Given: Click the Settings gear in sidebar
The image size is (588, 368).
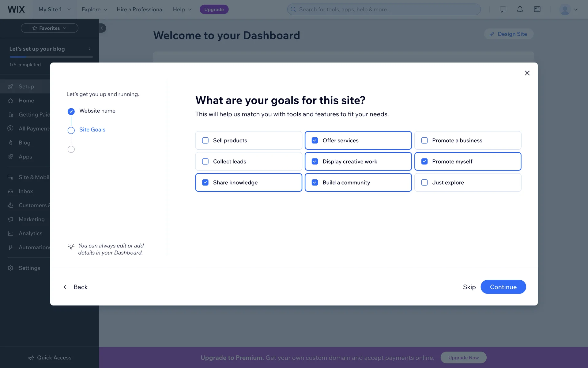Looking at the screenshot, I should tap(11, 268).
